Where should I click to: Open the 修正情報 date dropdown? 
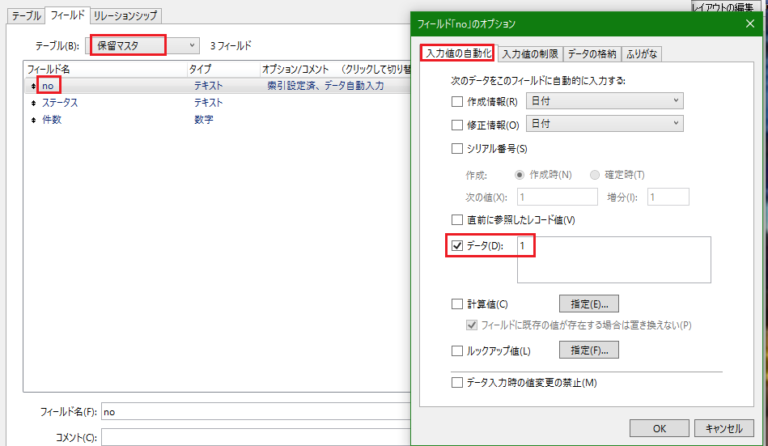tap(605, 123)
